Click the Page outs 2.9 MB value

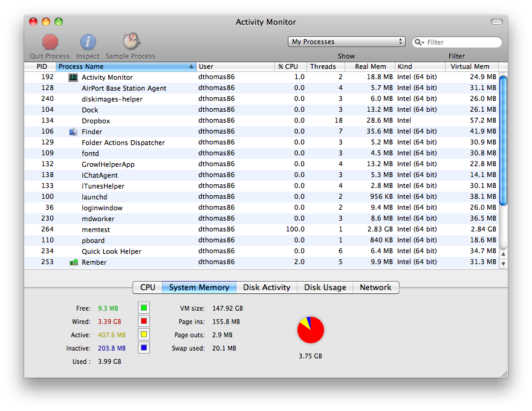(x=222, y=335)
